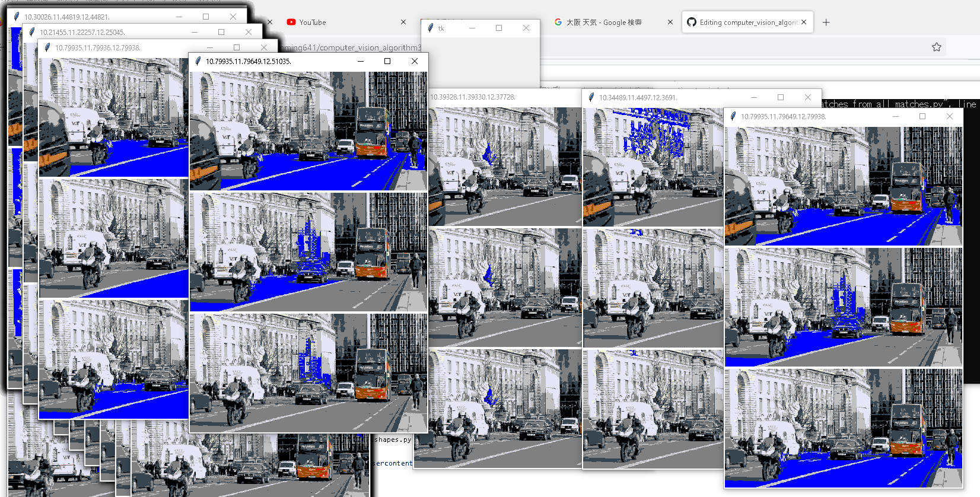The height and width of the screenshot is (497, 980).
Task: Click the browser address bar URL text
Action: pos(351,47)
